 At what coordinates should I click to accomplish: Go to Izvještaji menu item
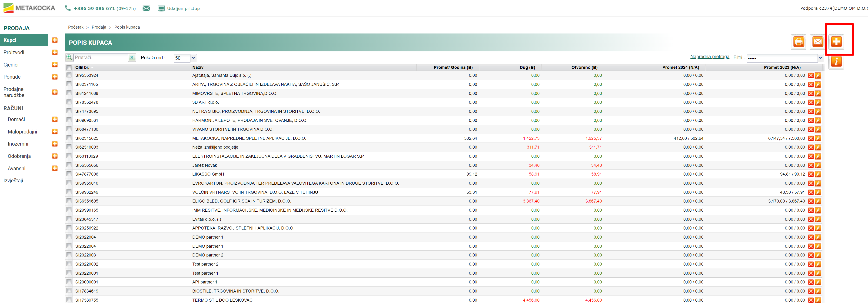13,181
